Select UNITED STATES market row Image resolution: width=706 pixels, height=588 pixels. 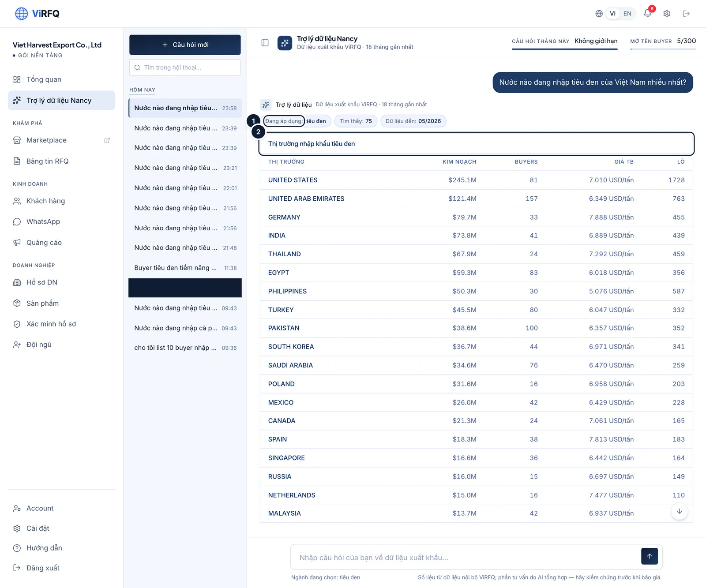[476, 180]
